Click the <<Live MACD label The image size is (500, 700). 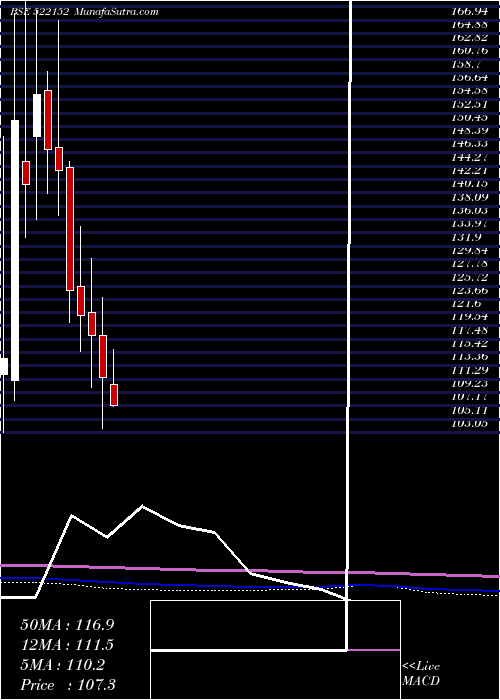421,674
